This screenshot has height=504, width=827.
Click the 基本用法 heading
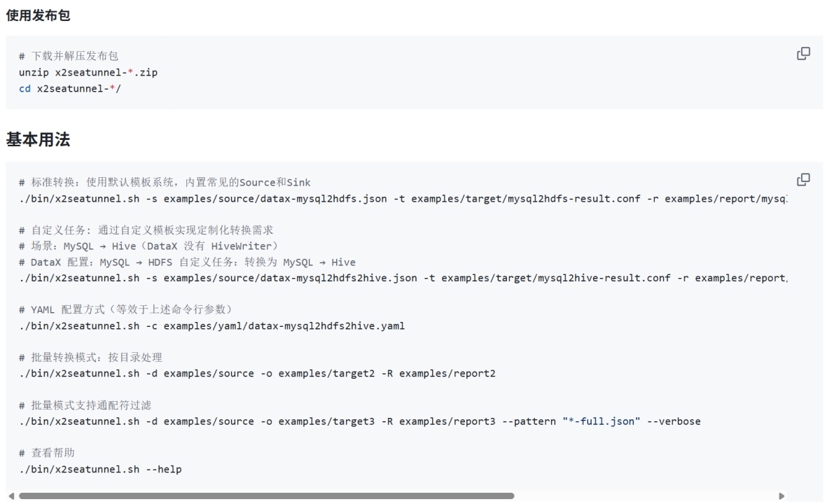(38, 139)
